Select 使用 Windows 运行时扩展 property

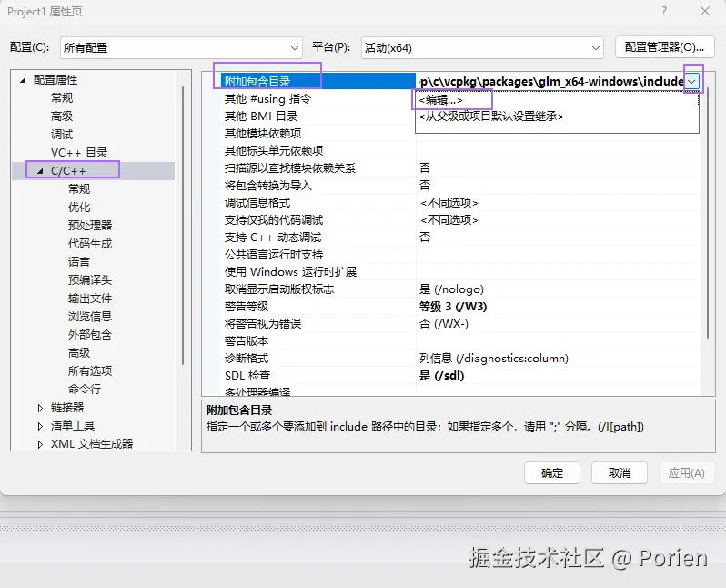pos(291,272)
